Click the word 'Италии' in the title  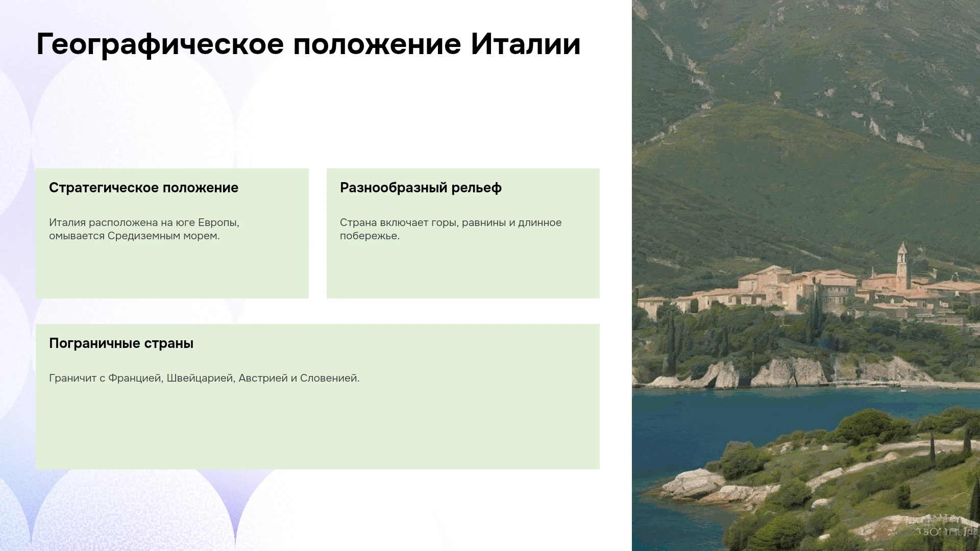pyautogui.click(x=526, y=44)
